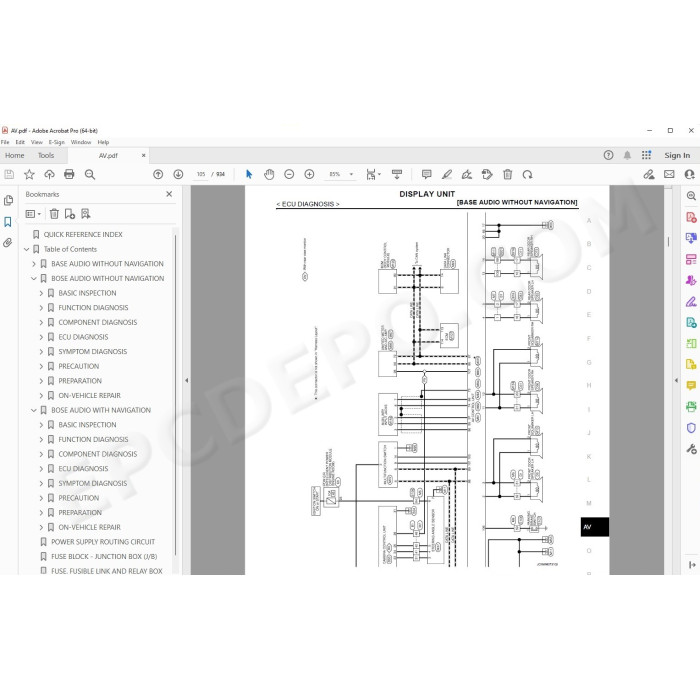This screenshot has width=700, height=700.
Task: Close the AV.pdf document tab
Action: click(x=143, y=155)
